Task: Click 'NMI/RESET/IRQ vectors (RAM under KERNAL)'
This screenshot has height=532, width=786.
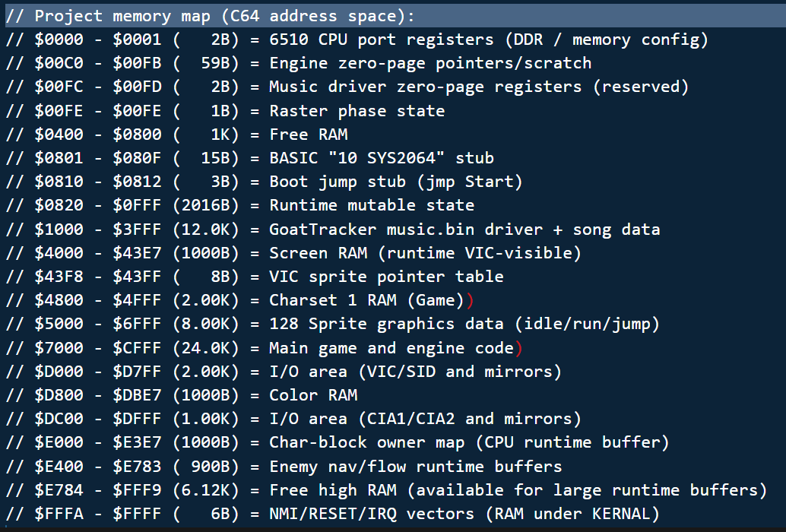Action: [464, 514]
